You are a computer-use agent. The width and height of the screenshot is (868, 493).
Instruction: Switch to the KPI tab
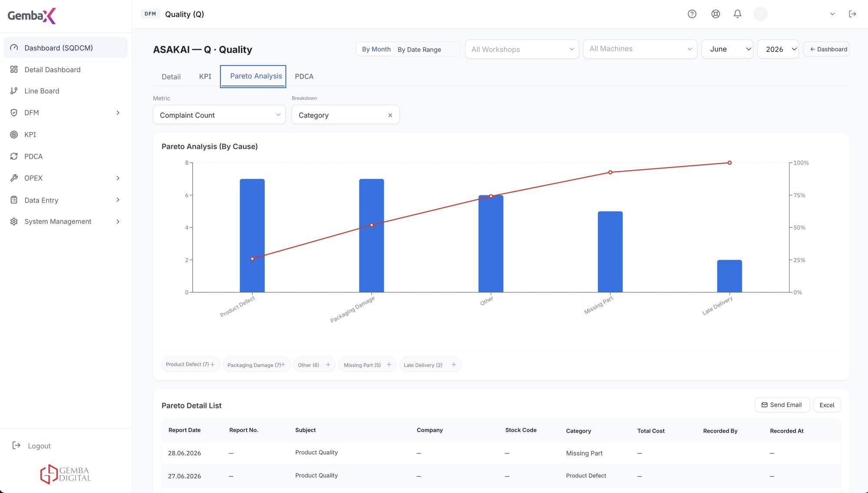point(205,76)
